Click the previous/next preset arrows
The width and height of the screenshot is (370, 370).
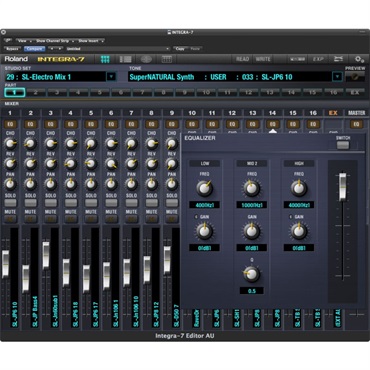pyautogui.click(x=55, y=49)
